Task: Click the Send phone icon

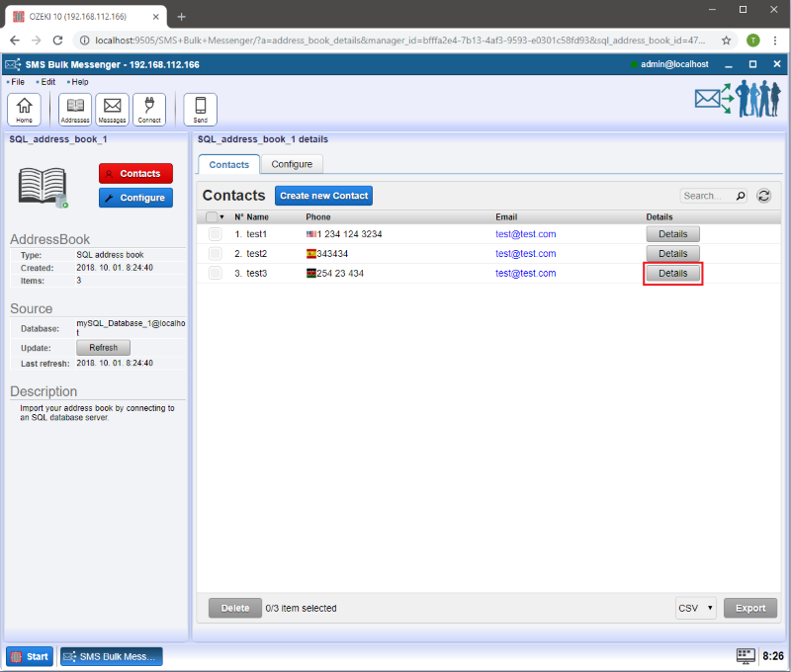Action: click(x=201, y=109)
